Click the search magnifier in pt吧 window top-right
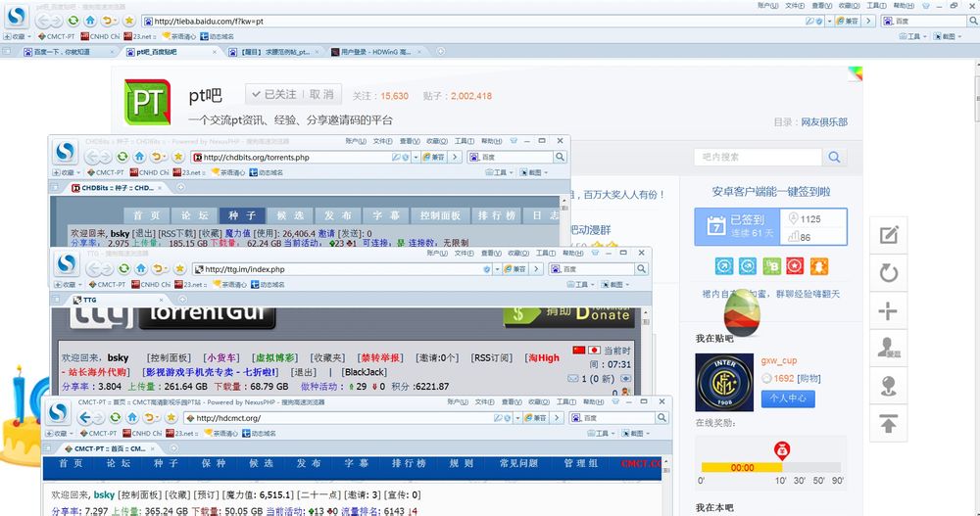Viewport: 980px width, 516px height. [x=972, y=21]
